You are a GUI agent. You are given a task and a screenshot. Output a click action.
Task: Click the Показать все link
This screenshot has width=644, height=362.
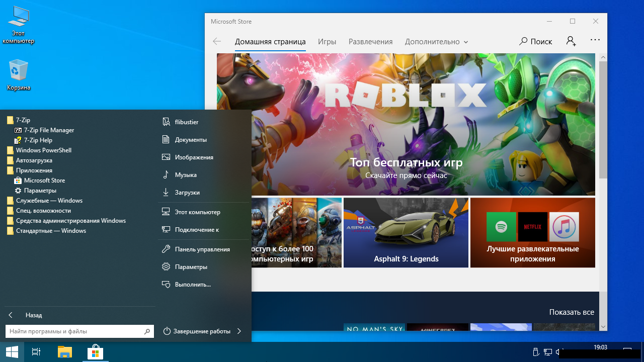pos(572,312)
